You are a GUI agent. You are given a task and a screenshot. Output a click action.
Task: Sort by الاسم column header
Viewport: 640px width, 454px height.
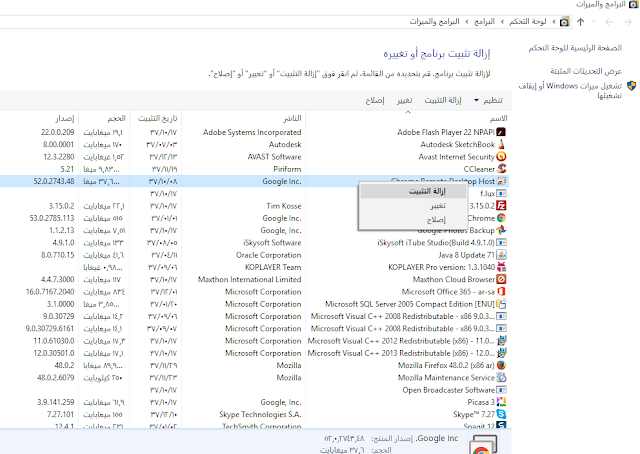[408, 118]
